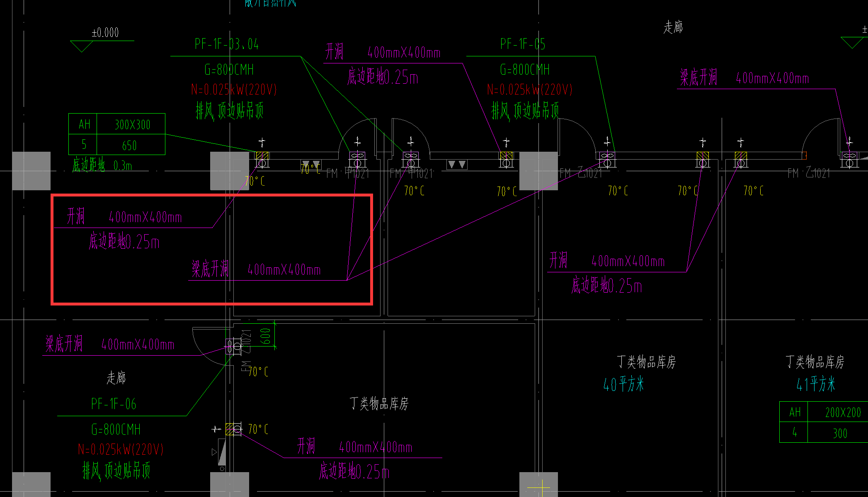This screenshot has height=497, width=868.
Task: Select the 底边距地 0.3m green note
Action: point(102,165)
